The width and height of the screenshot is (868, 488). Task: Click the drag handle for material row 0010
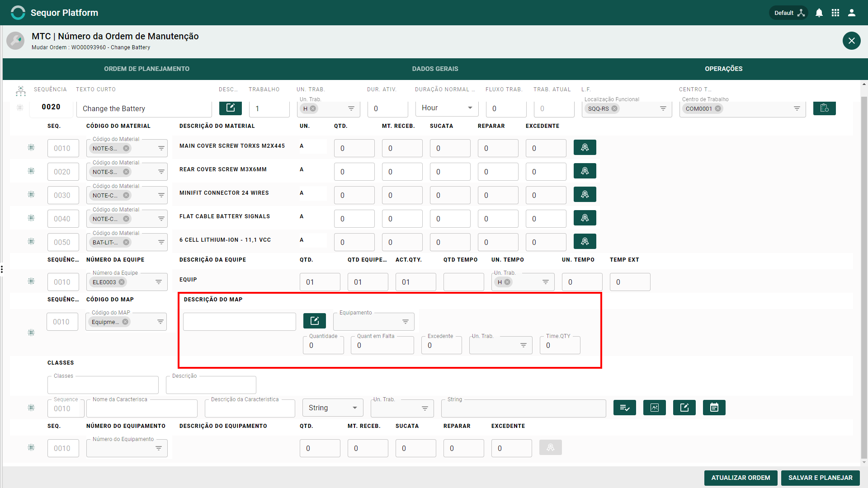click(x=31, y=147)
